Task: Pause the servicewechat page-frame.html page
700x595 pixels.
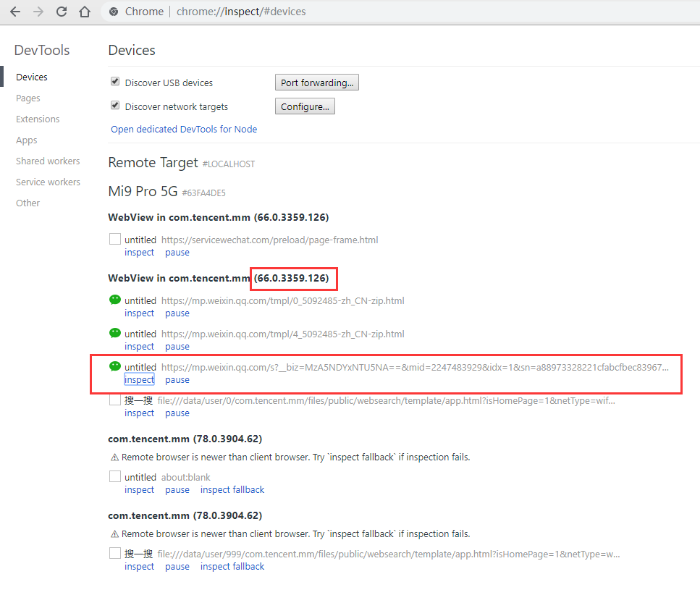Action: pos(177,253)
